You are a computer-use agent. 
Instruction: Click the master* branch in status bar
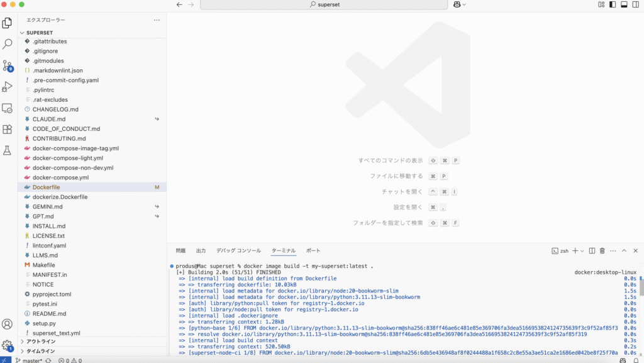tap(30, 360)
